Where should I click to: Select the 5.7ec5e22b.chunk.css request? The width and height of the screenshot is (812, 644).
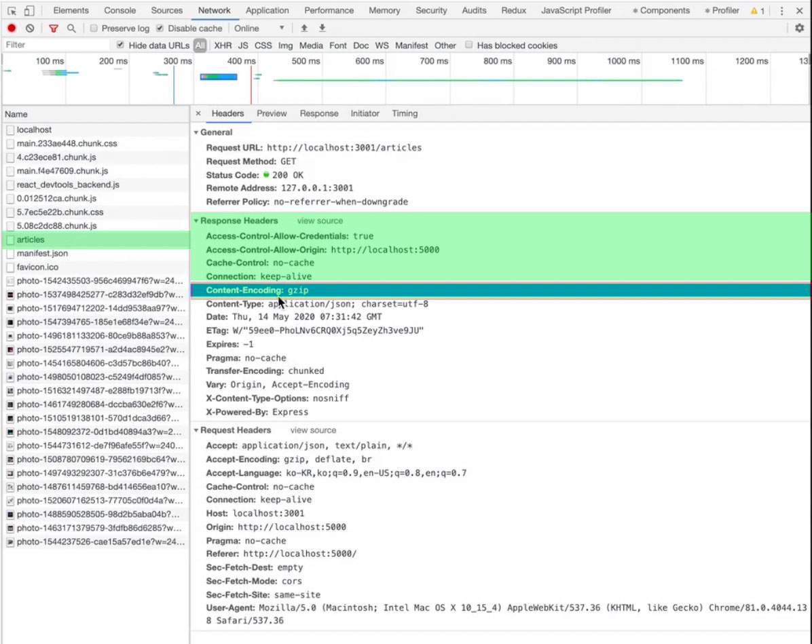[x=96, y=212]
